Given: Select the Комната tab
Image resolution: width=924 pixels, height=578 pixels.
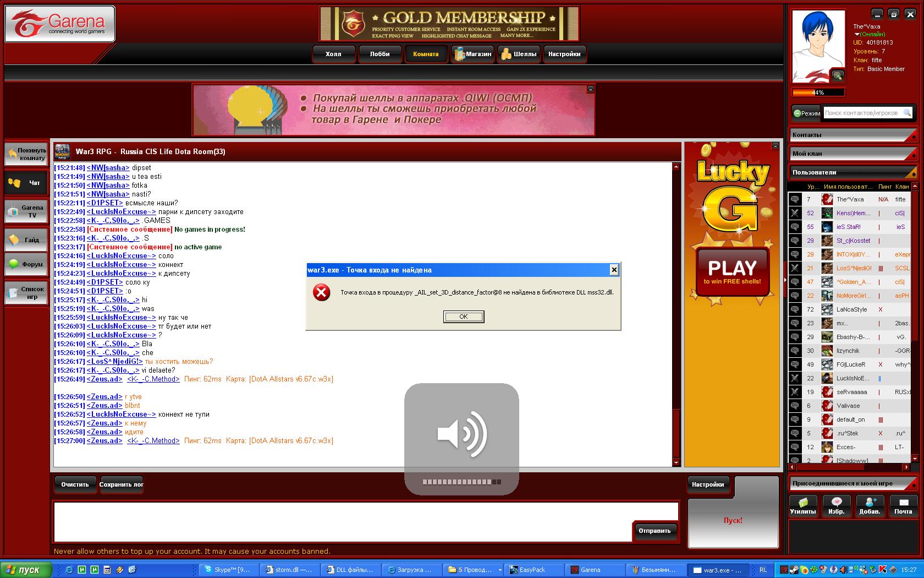Looking at the screenshot, I should click(426, 54).
